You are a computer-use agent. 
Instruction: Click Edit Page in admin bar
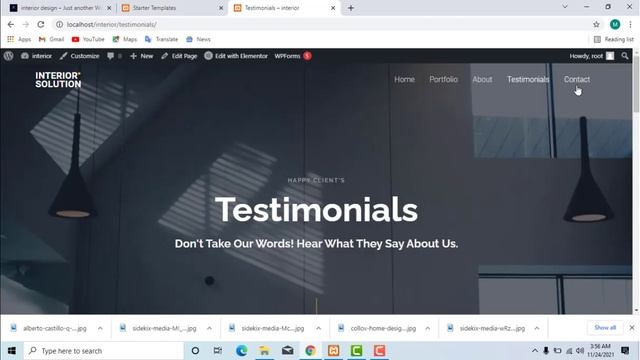click(x=179, y=56)
